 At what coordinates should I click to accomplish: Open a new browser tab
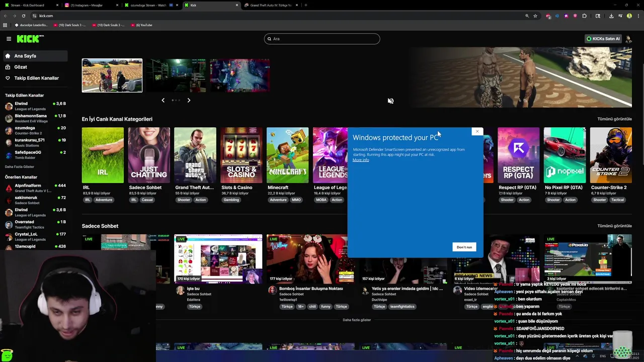click(x=305, y=5)
